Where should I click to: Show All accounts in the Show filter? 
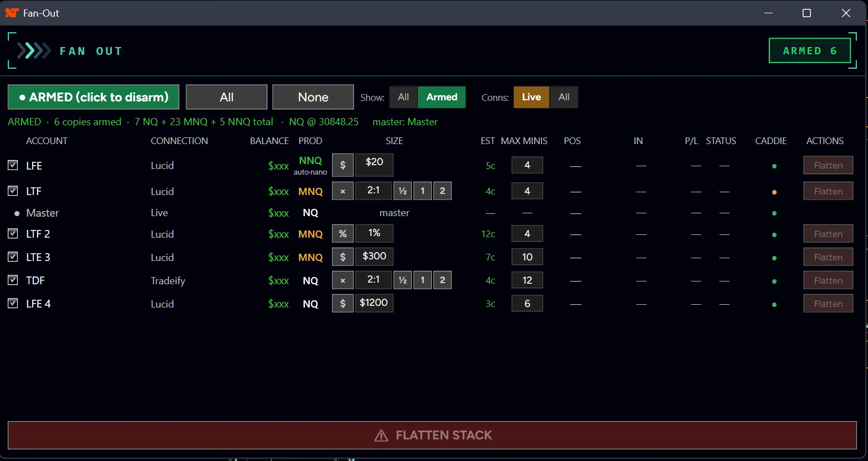click(x=404, y=97)
